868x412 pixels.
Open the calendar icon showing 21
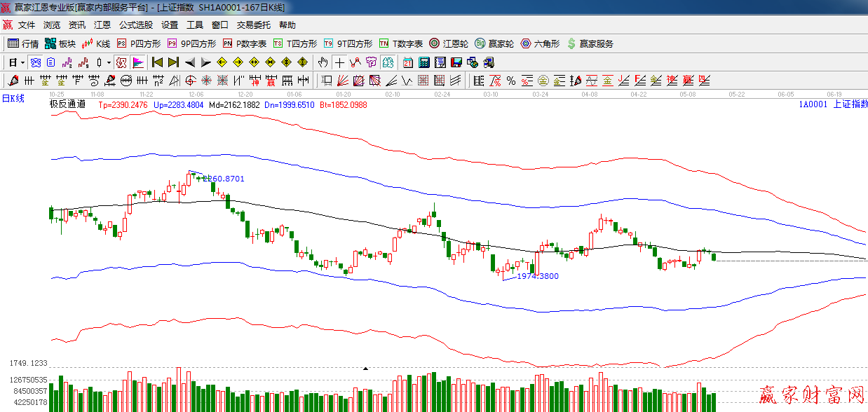pos(407,62)
